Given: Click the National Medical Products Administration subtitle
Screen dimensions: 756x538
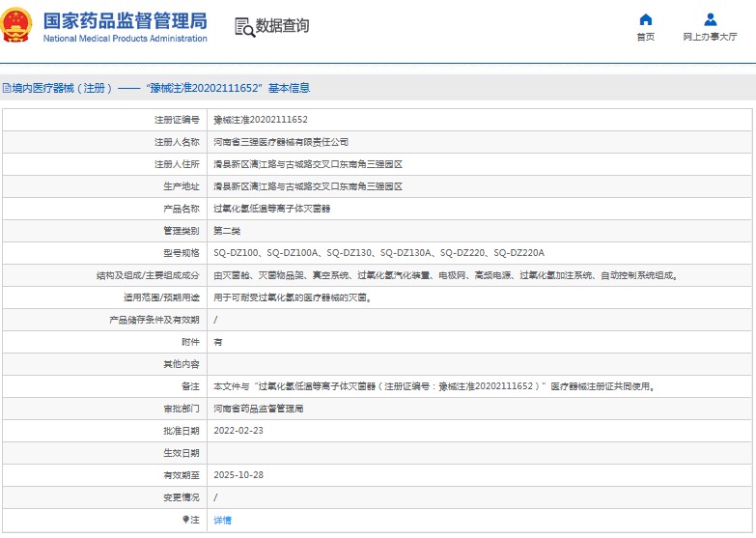Looking at the screenshot, I should 125,39.
